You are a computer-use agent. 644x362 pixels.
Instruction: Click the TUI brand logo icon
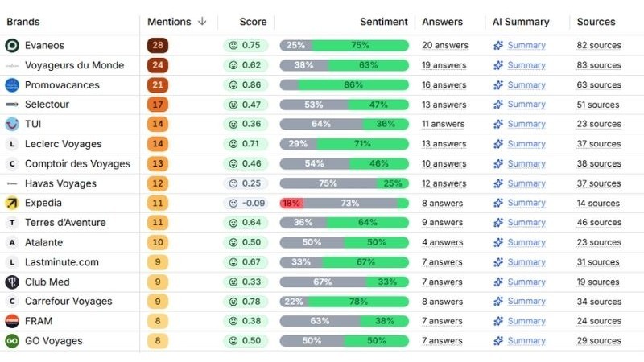pyautogui.click(x=12, y=124)
